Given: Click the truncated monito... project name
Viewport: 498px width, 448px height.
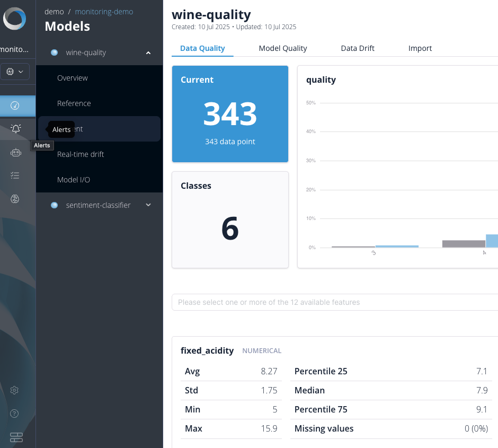Looking at the screenshot, I should [14, 49].
